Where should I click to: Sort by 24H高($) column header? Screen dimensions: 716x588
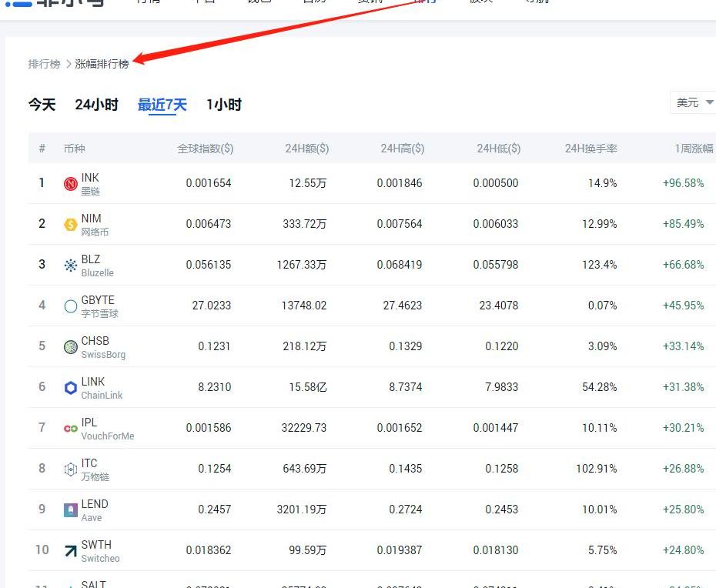(x=403, y=149)
